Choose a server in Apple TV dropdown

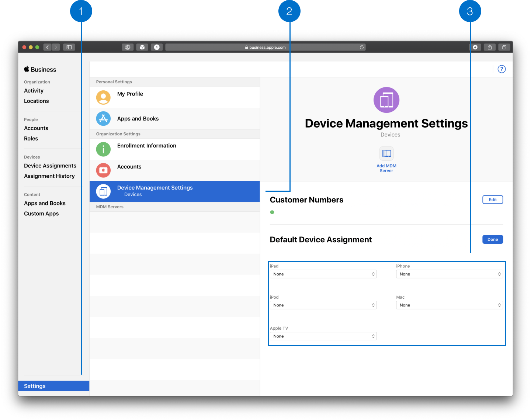coord(323,336)
